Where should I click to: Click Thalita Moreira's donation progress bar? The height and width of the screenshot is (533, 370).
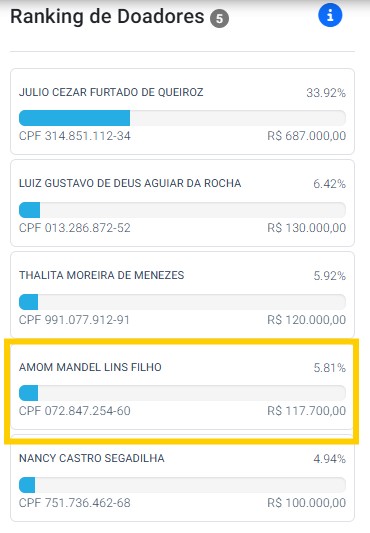(182, 302)
